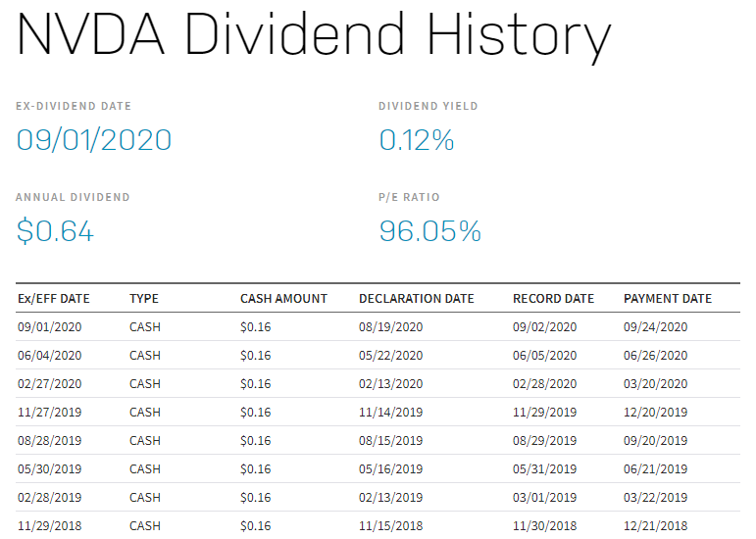Click $0.16 amount in the 08/28/2019 row
Screen dimensions: 756x539
256,441
